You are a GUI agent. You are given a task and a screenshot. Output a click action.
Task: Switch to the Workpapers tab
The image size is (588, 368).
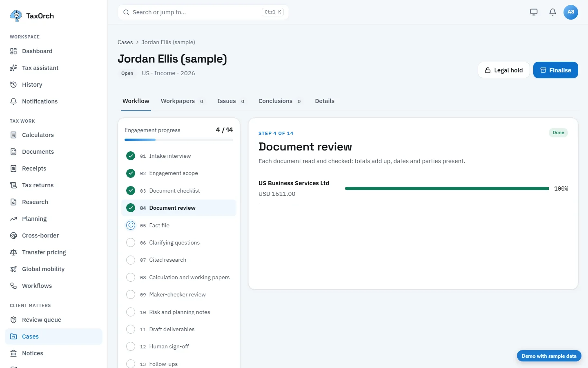(183, 101)
